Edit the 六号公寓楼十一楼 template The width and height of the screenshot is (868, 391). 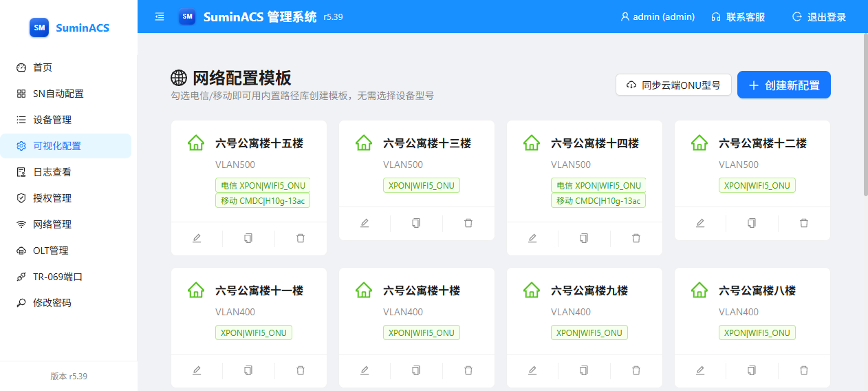pos(197,370)
